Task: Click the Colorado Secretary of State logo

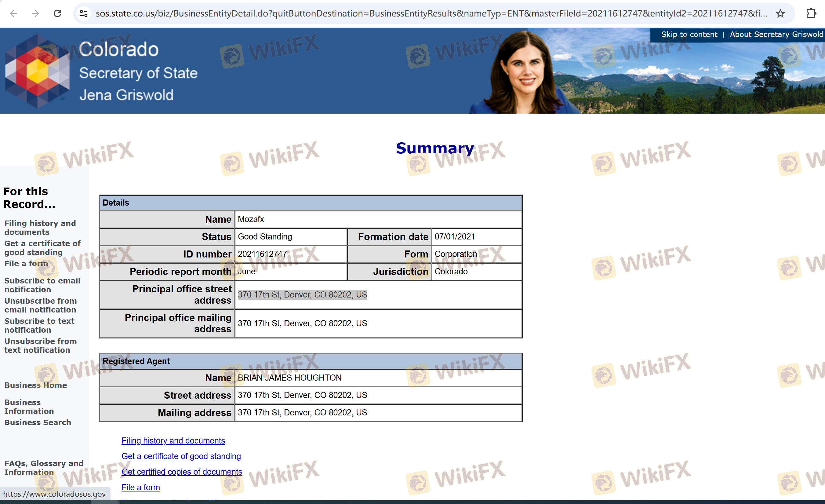Action: 38,71
